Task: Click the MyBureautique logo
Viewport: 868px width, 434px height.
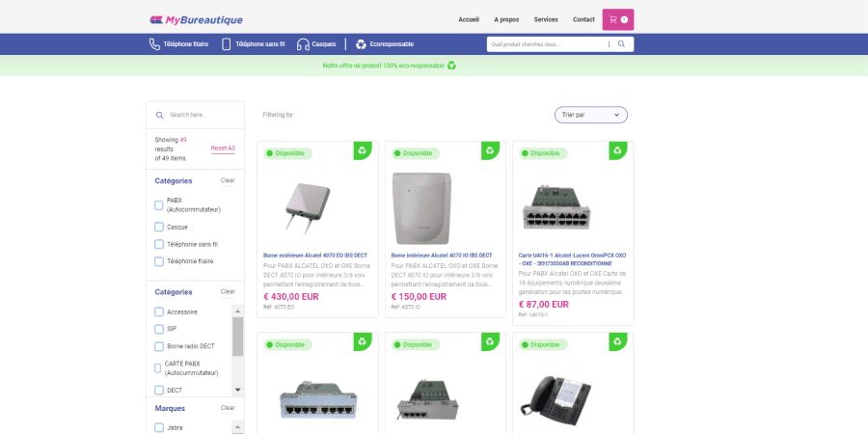Action: [x=196, y=20]
